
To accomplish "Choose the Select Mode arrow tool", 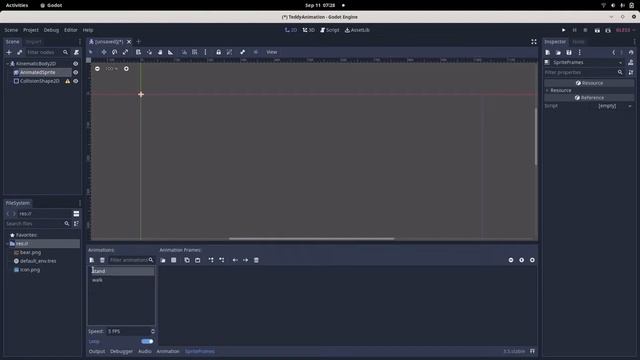I will click(x=91, y=52).
